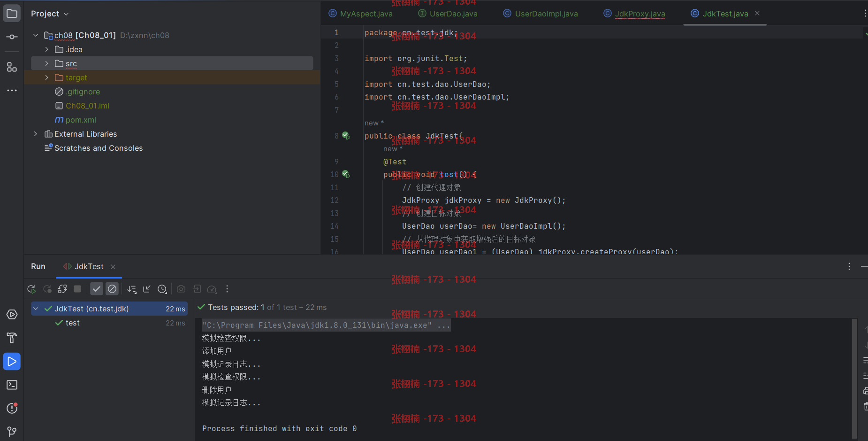
Task: Open the Git tool window icon
Action: 12,431
